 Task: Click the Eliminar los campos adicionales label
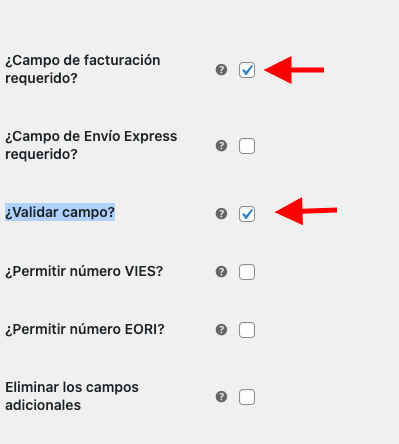pos(72,396)
